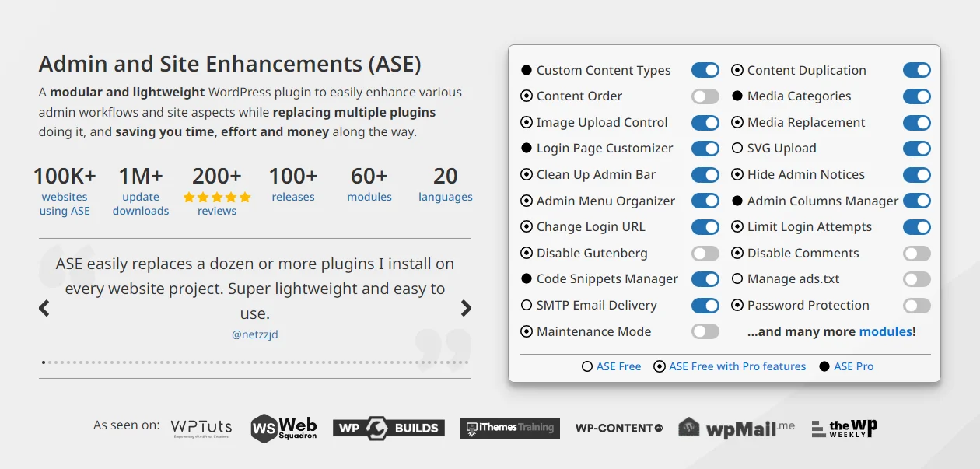
Task: Disable the Content Duplication toggle
Action: (x=917, y=70)
